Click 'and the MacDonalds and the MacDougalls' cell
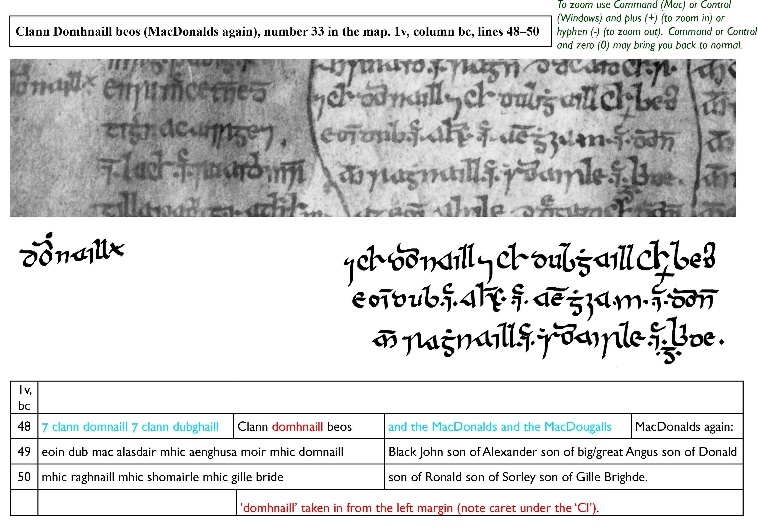The height and width of the screenshot is (532, 758). point(508,426)
